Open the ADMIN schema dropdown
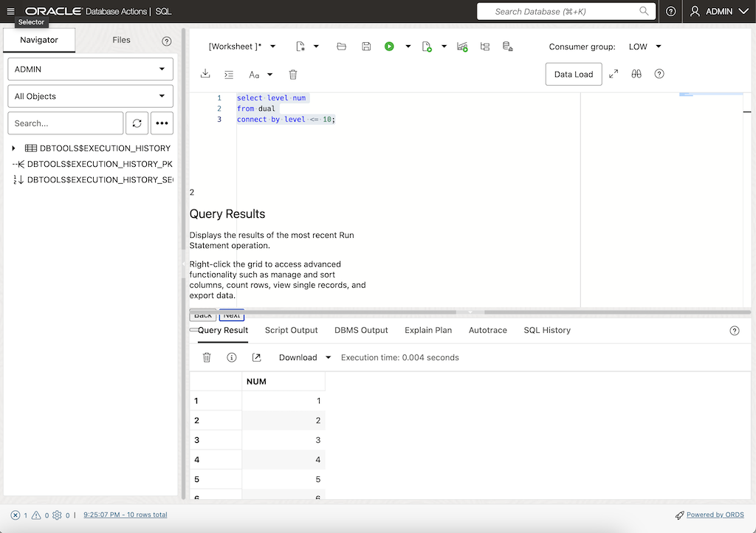756x533 pixels. click(91, 69)
